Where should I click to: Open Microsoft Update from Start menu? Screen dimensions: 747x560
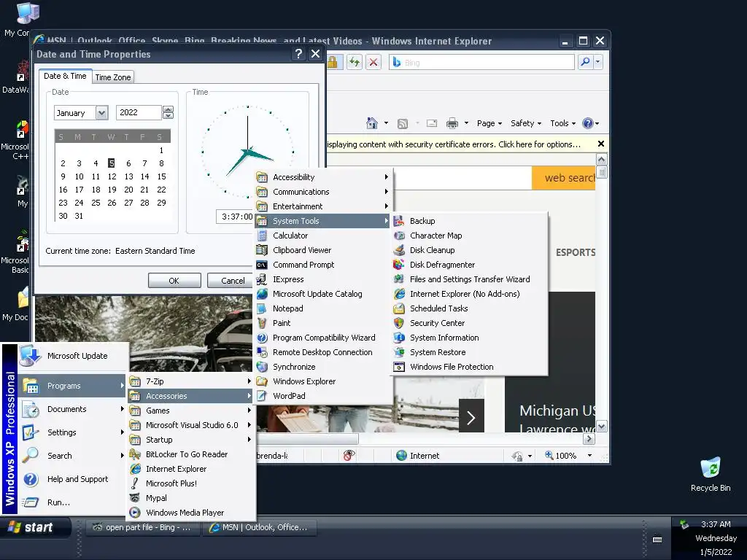[72, 356]
